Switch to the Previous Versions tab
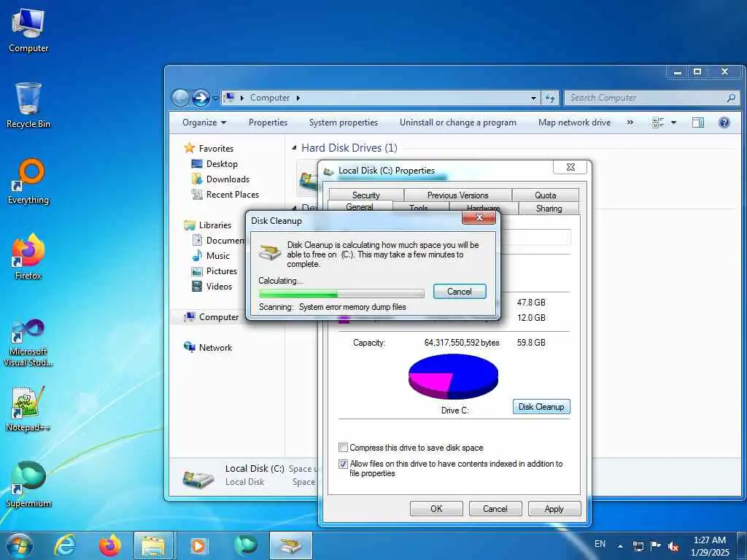Image resolution: width=747 pixels, height=560 pixels. (x=458, y=195)
